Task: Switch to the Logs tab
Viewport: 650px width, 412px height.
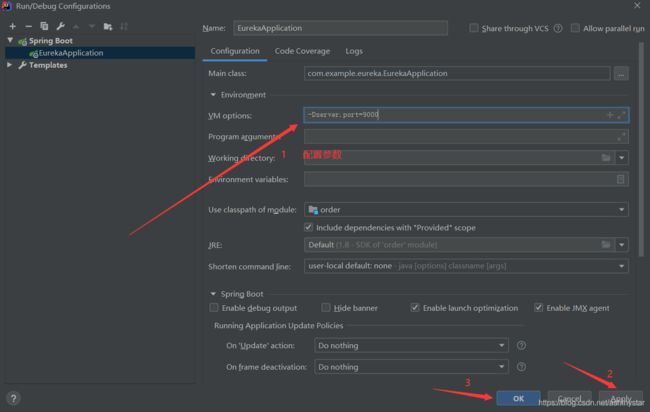Action: [354, 51]
